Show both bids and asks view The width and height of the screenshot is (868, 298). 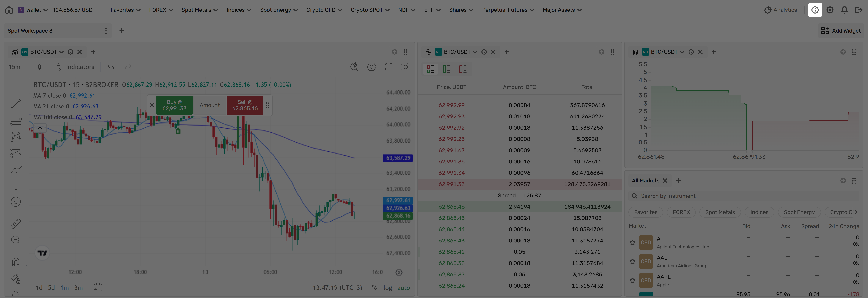[x=430, y=69]
